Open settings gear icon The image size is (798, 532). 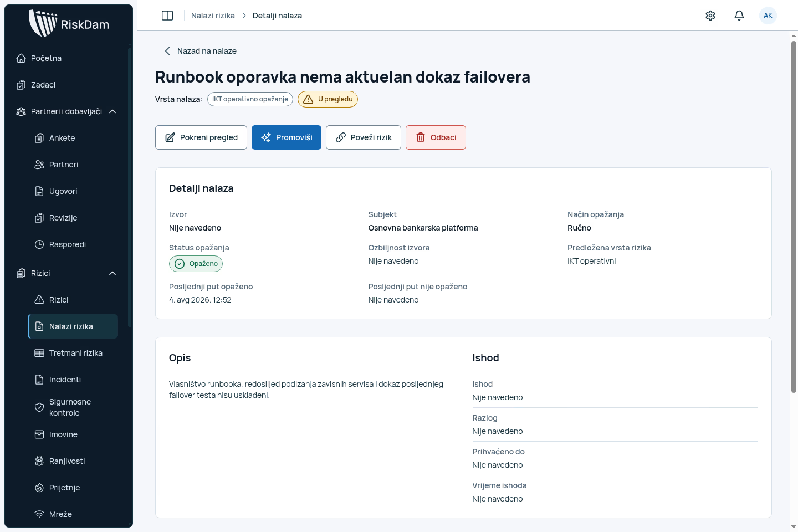(x=710, y=16)
